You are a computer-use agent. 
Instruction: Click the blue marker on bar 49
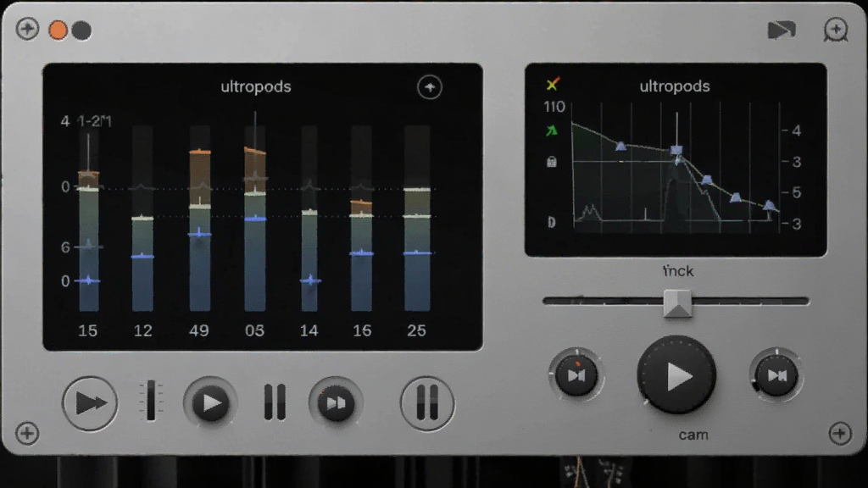coord(199,234)
